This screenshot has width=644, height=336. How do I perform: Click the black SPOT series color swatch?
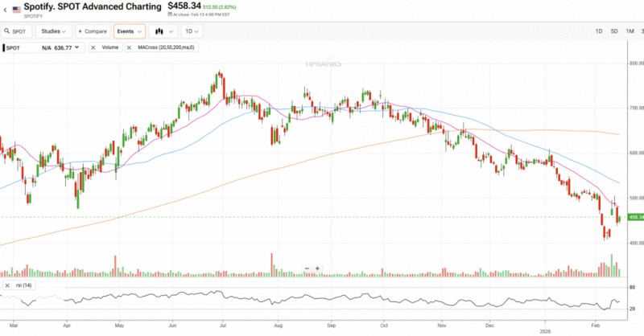4,48
